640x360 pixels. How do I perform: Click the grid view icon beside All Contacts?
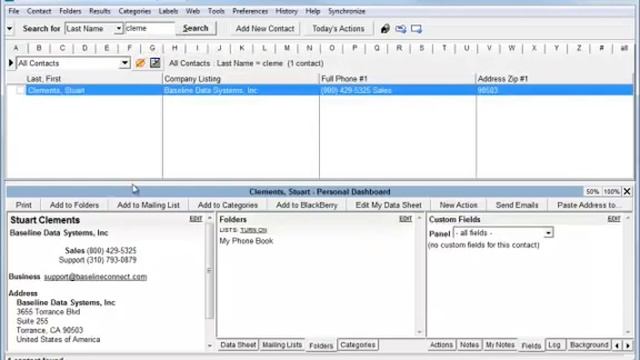(x=155, y=63)
